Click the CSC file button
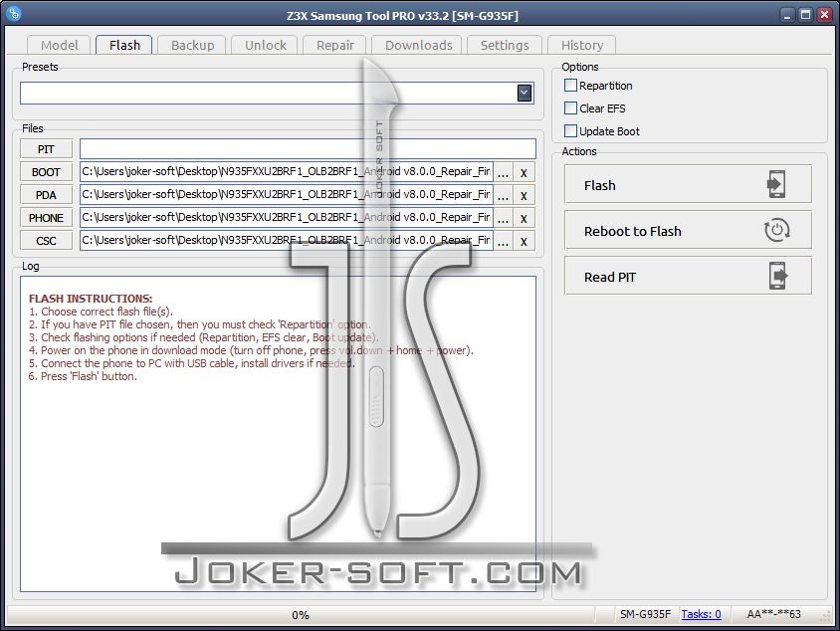The width and height of the screenshot is (840, 631). (46, 241)
